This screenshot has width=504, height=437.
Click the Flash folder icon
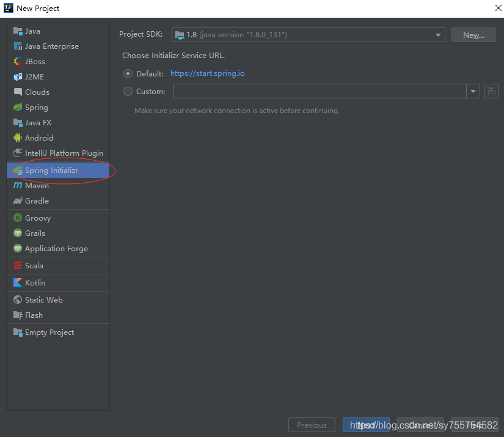(18, 315)
